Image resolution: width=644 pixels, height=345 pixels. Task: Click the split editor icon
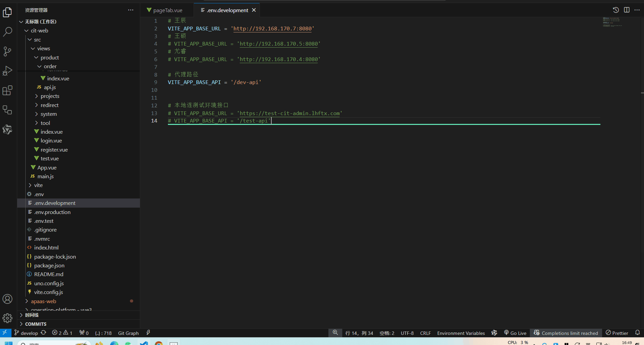click(x=626, y=10)
